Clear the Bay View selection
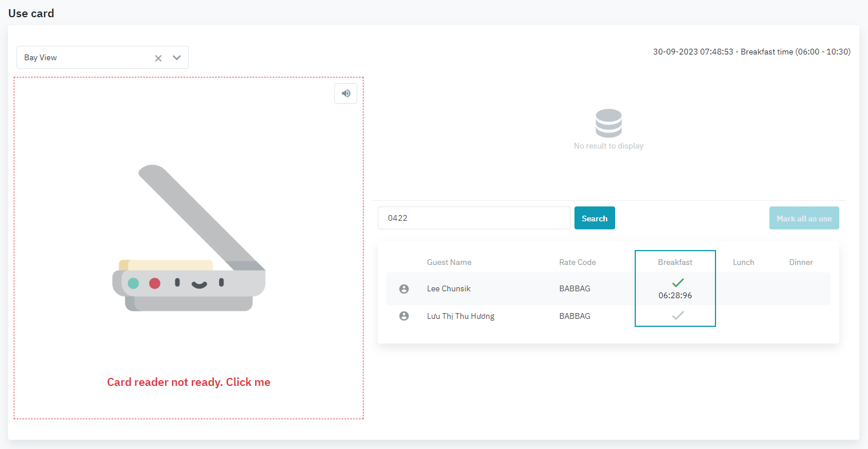Viewport: 868px width, 449px height. click(x=158, y=58)
